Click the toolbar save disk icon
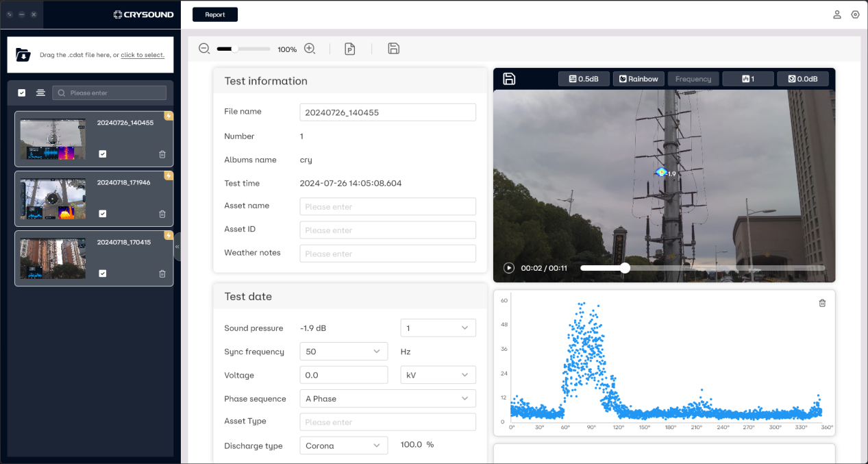Image resolution: width=868 pixels, height=464 pixels. click(x=393, y=49)
